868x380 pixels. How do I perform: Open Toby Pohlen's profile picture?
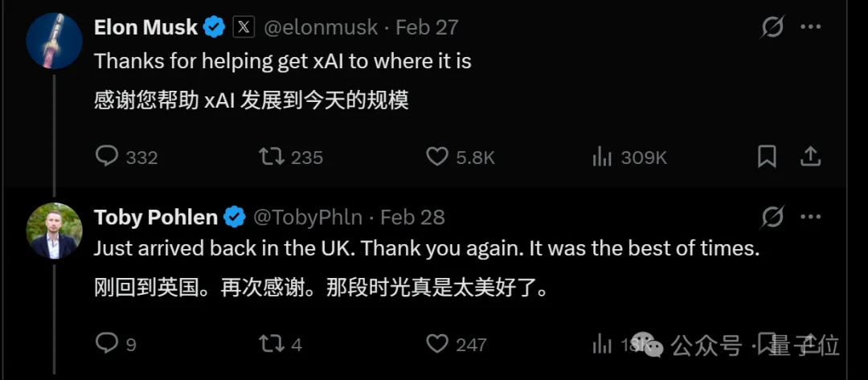pos(55,231)
